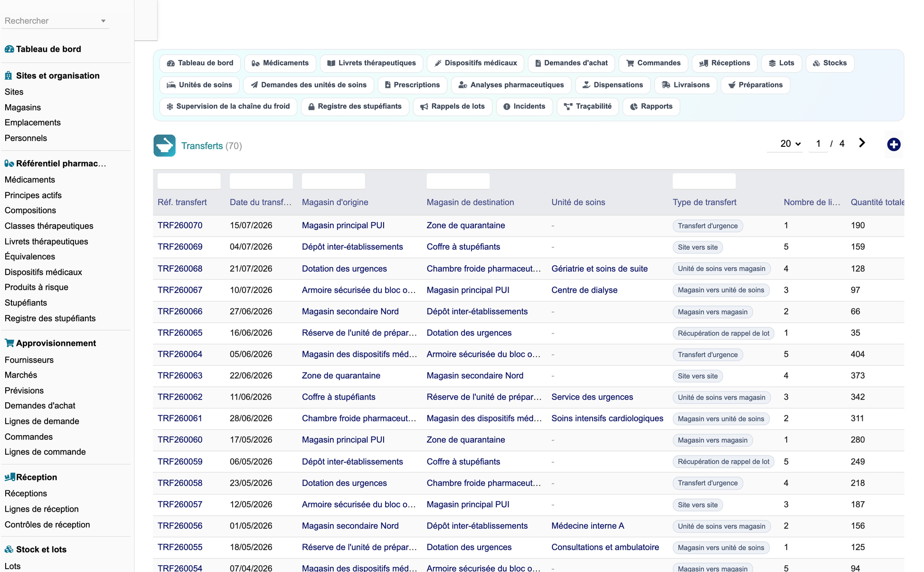Open Magasins in sidebar
924x572 pixels.
click(23, 107)
